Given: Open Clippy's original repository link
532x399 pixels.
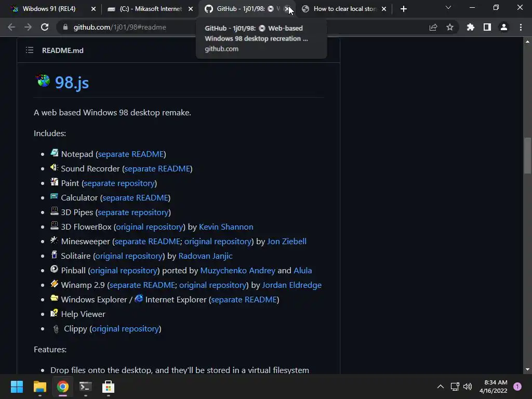Looking at the screenshot, I should click(x=126, y=329).
